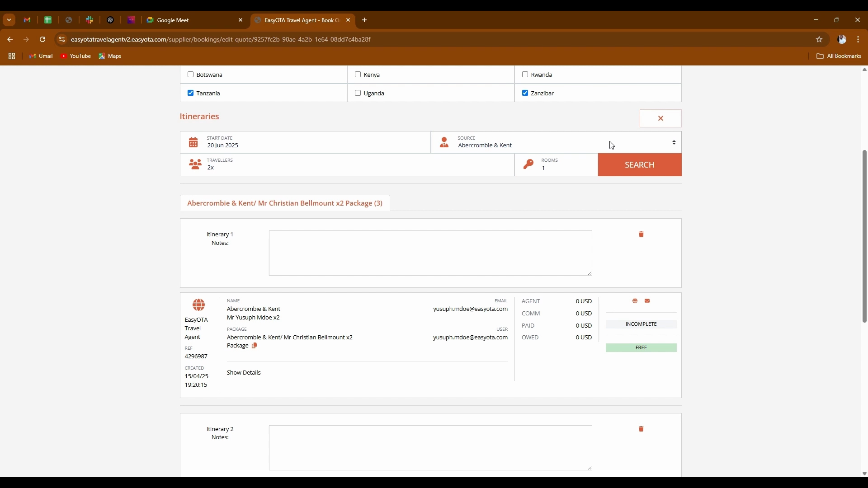Open the apps grid in bookmarks bar
This screenshot has height=488, width=868.
coord(12,56)
